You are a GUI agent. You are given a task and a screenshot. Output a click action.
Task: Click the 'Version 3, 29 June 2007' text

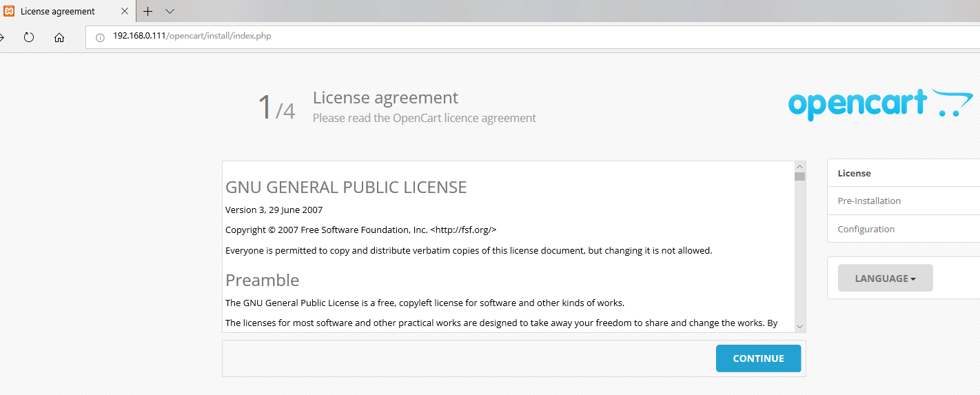(x=274, y=210)
